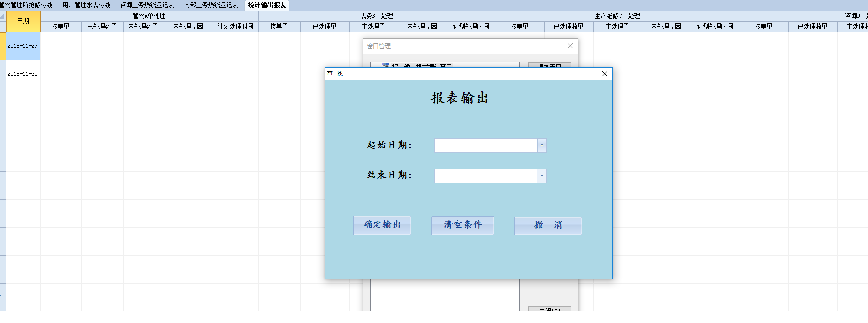Click the 生产维修C单处理 group header
This screenshot has height=323, width=868.
point(618,16)
